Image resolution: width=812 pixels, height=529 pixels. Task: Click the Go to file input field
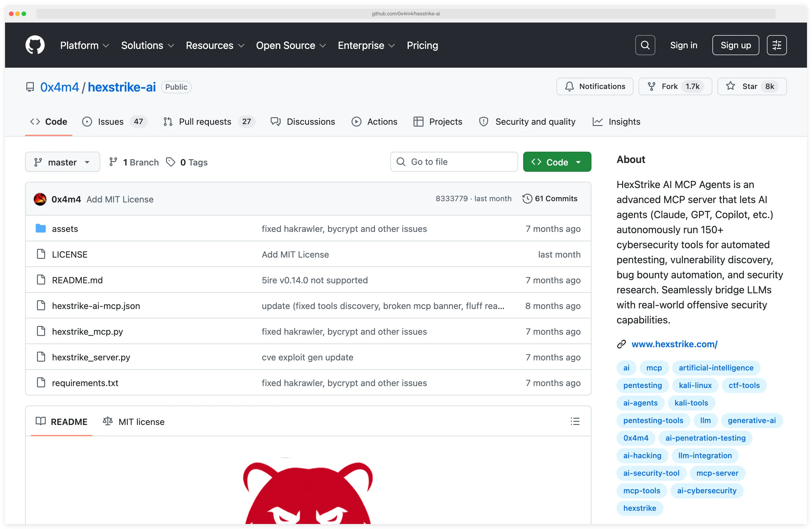point(454,162)
